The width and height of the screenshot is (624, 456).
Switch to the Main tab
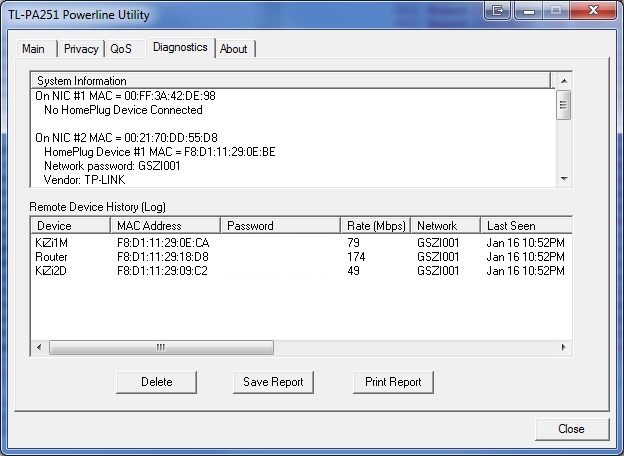tap(33, 49)
